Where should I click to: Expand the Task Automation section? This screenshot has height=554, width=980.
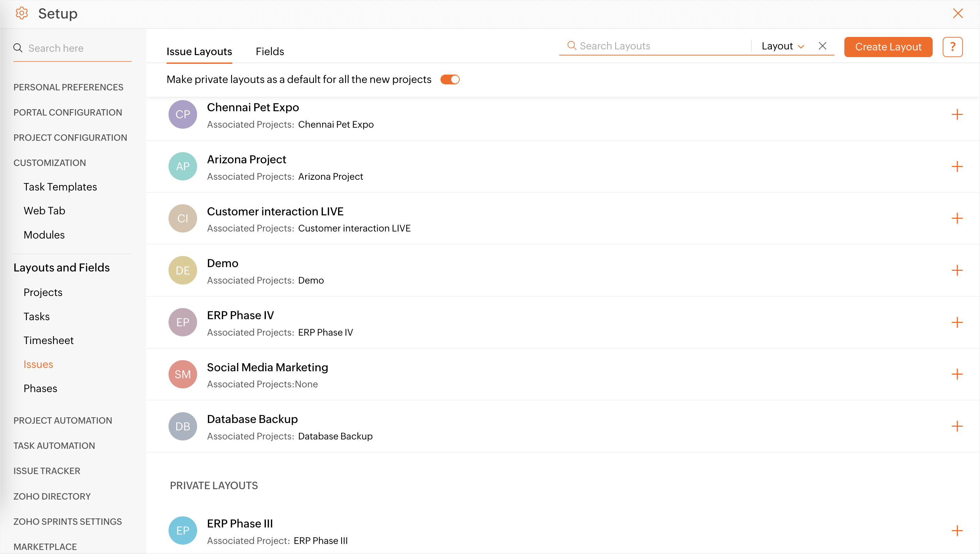(54, 445)
